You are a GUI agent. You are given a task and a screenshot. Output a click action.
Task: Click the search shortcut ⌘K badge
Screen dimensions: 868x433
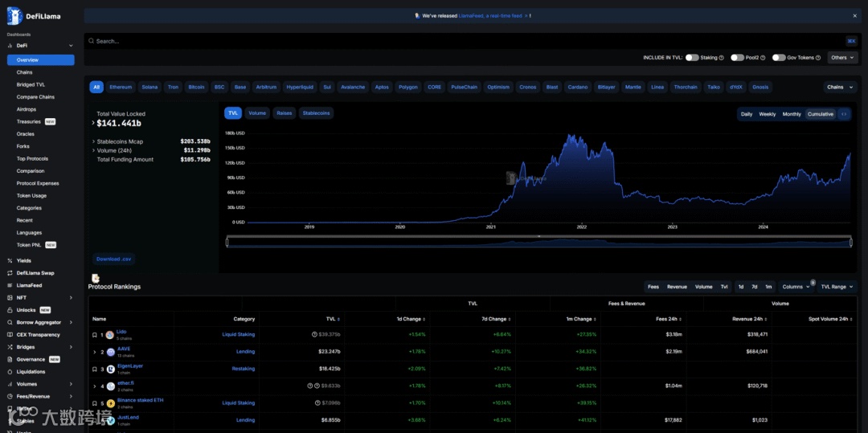coord(851,41)
